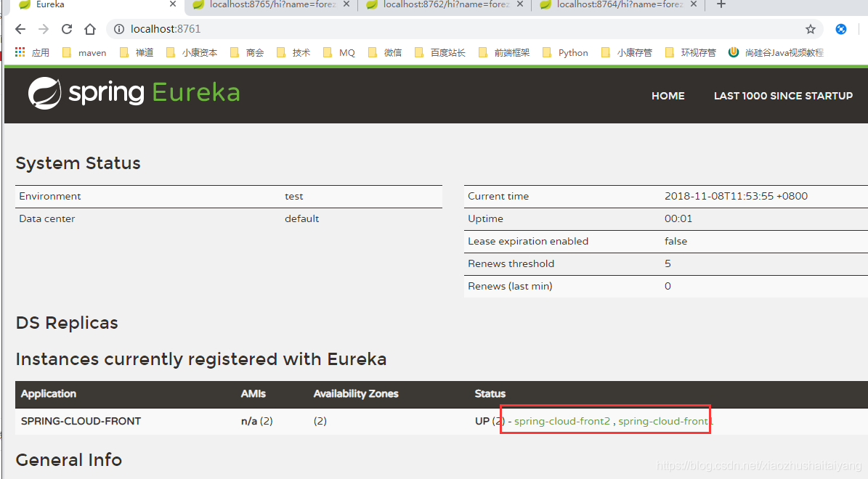The width and height of the screenshot is (868, 479).
Task: Open the site info icon in address bar
Action: pyautogui.click(x=119, y=29)
